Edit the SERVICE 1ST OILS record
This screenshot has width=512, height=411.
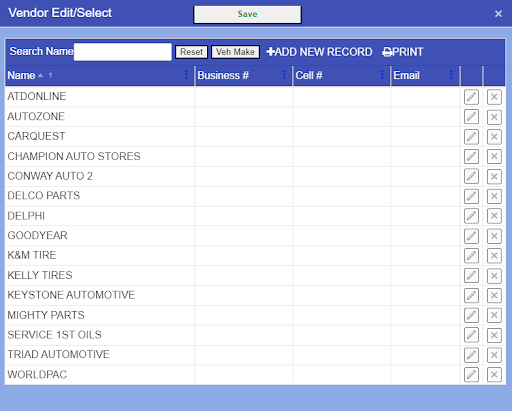[x=471, y=335]
